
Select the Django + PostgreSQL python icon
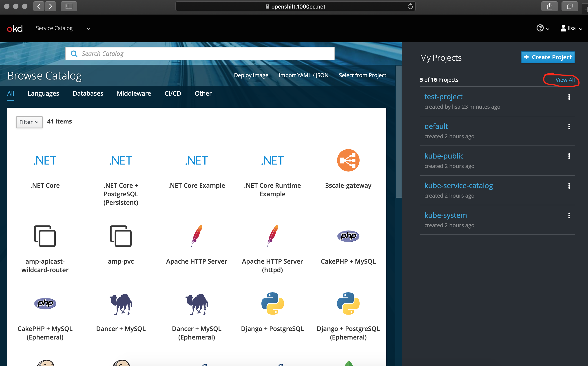tap(272, 303)
